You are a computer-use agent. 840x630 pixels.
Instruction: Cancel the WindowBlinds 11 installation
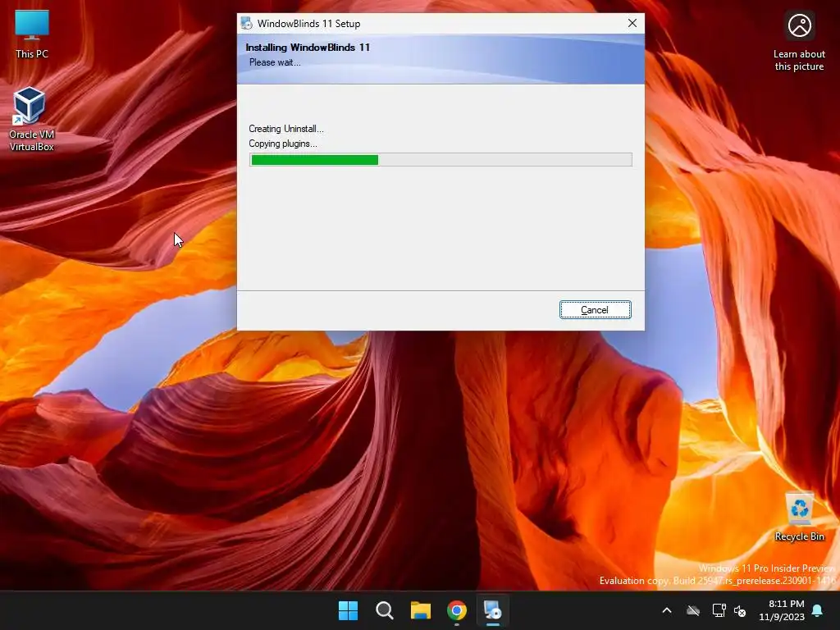coord(596,309)
